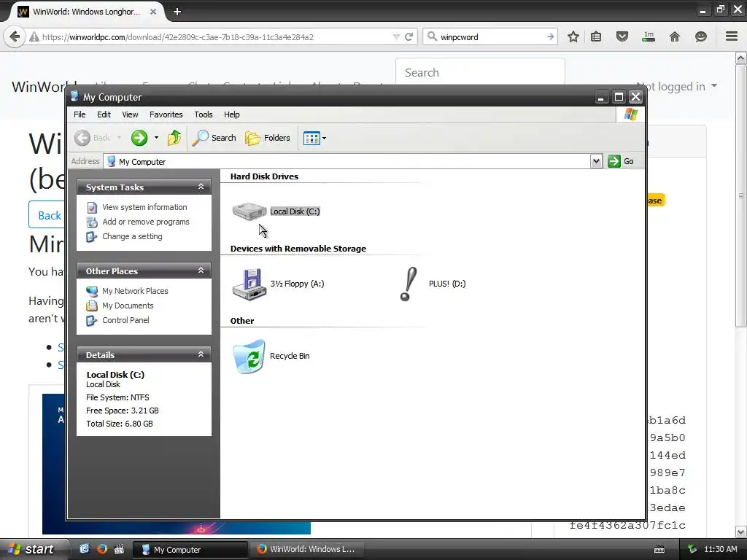This screenshot has height=560, width=747.
Task: Click the Firefox home icon
Action: coord(675,36)
